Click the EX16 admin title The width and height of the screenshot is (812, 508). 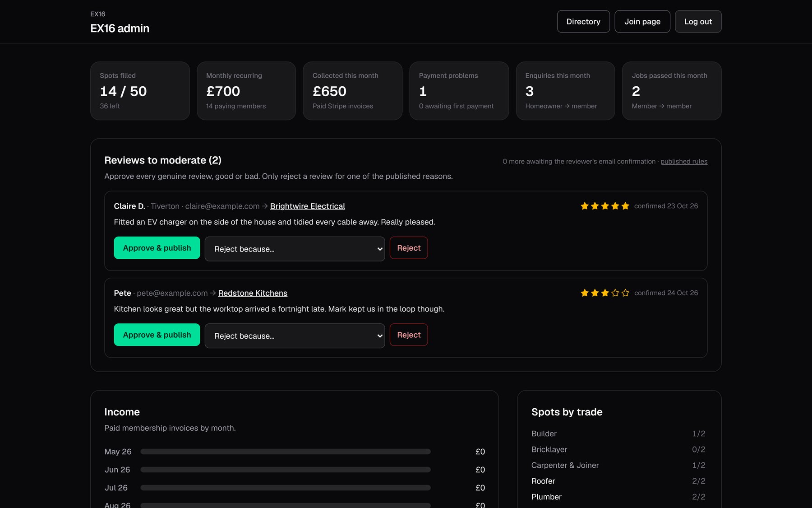(120, 28)
